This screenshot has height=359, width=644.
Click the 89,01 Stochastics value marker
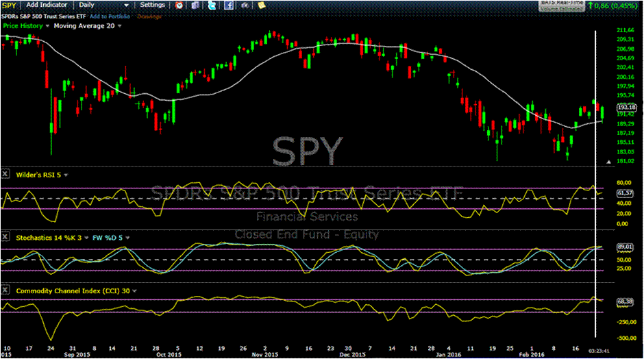click(625, 247)
